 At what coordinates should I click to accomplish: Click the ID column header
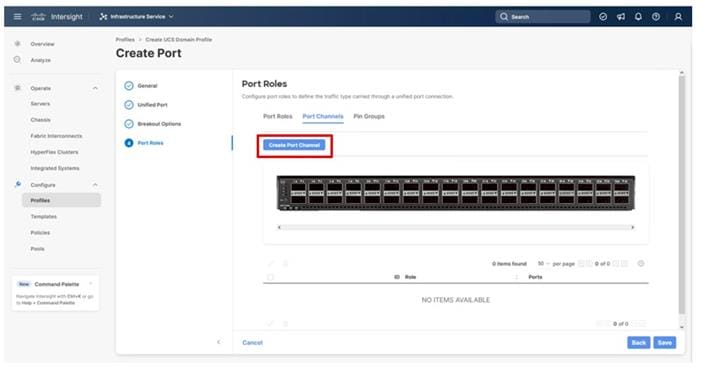coord(397,277)
